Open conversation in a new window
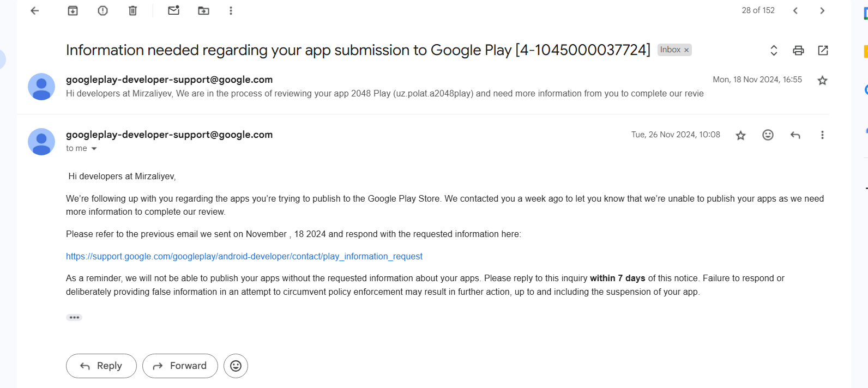 (x=823, y=51)
